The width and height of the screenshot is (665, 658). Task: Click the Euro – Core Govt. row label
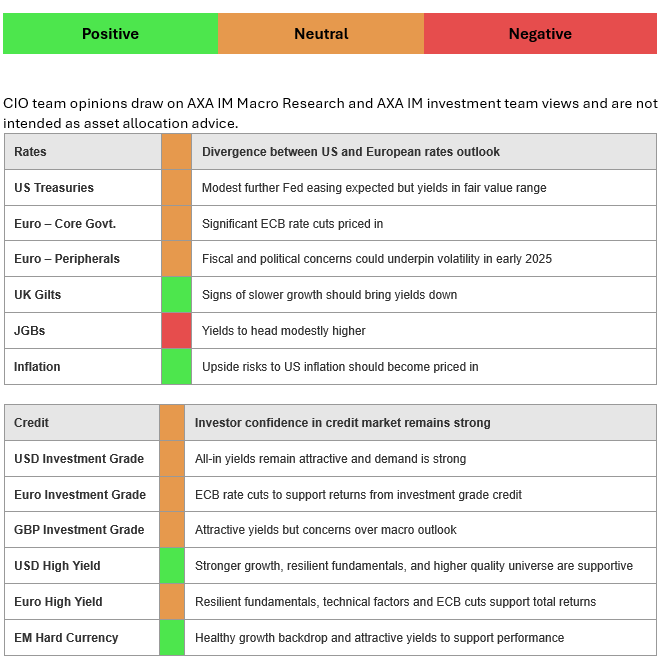(65, 224)
